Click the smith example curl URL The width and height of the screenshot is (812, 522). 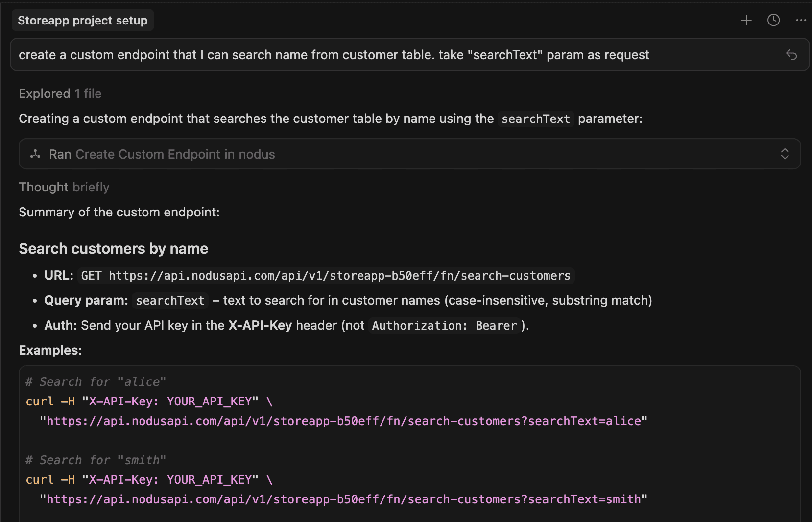click(x=343, y=499)
